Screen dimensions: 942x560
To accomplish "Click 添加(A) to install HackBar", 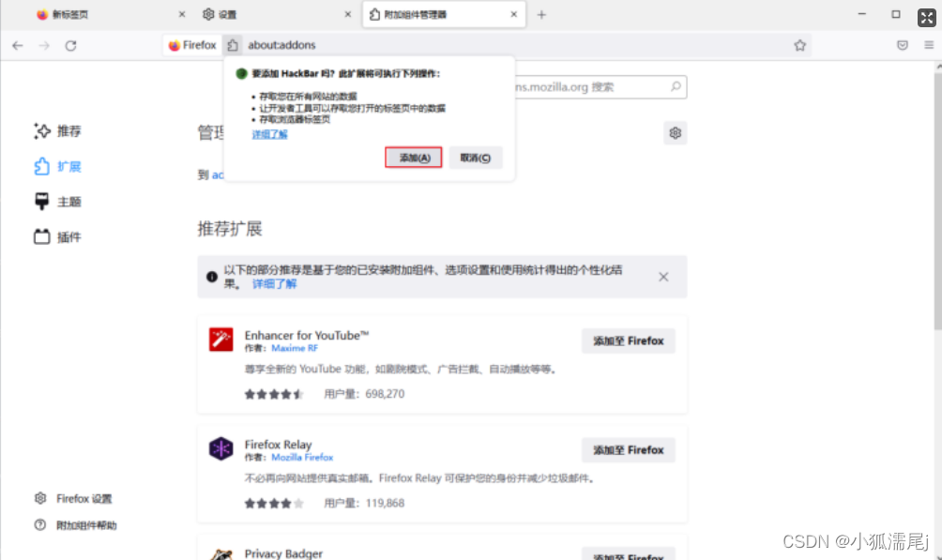I will click(414, 158).
